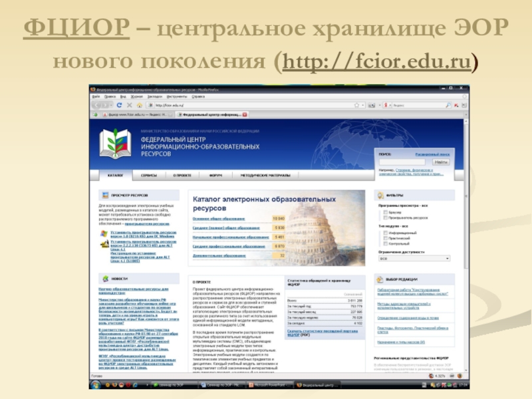Enable the Контрольный module type checkbox
This screenshot has width=532, height=399.
pyautogui.click(x=386, y=243)
